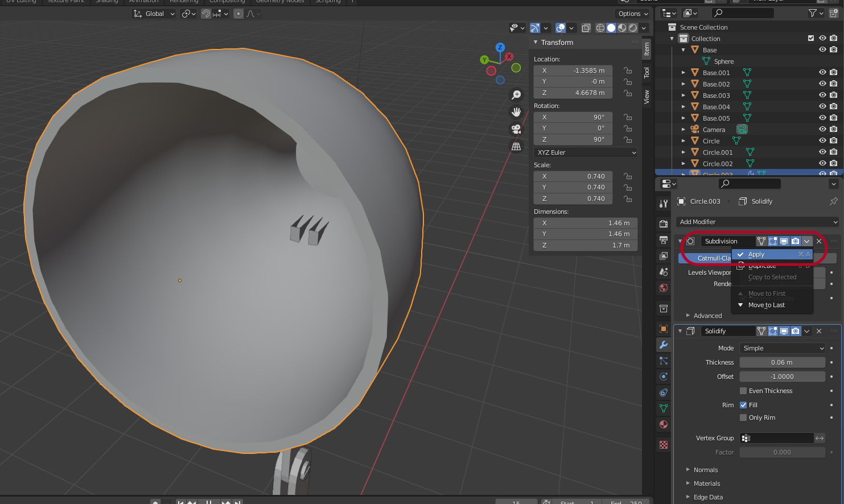844x504 pixels.
Task: Pin the properties editor with pin icon
Action: [834, 201]
